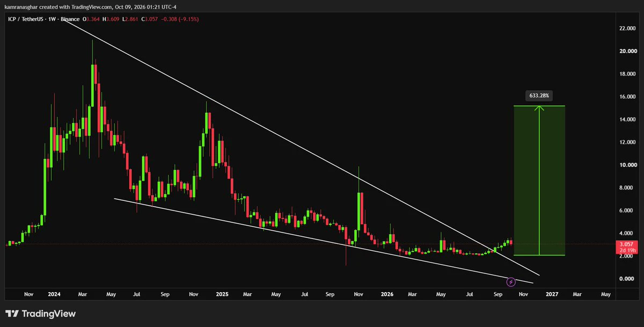Click the red current price tag on price axis
The height and width of the screenshot is (327, 644).
[x=627, y=246]
